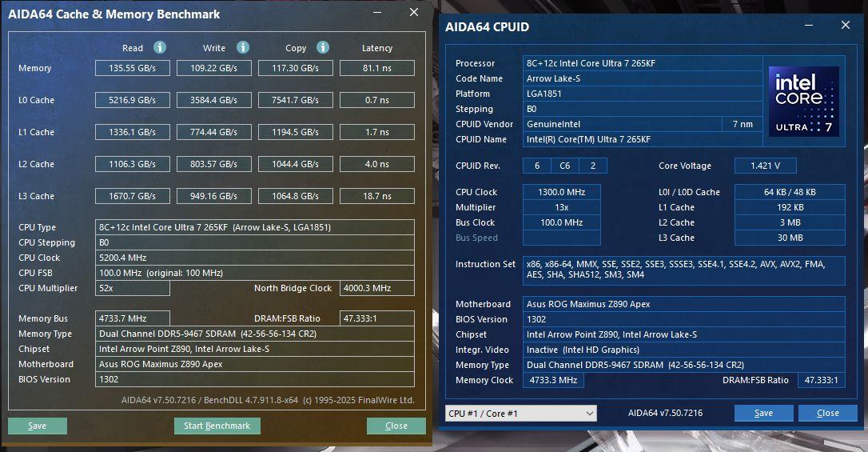Viewport: 868px width, 452px height.
Task: Save the Cache & Memory Benchmark results
Action: (x=37, y=426)
